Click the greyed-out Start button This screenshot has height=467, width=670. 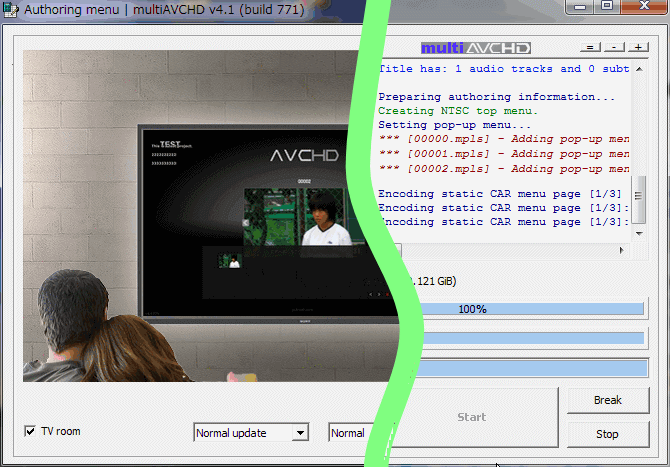point(472,417)
